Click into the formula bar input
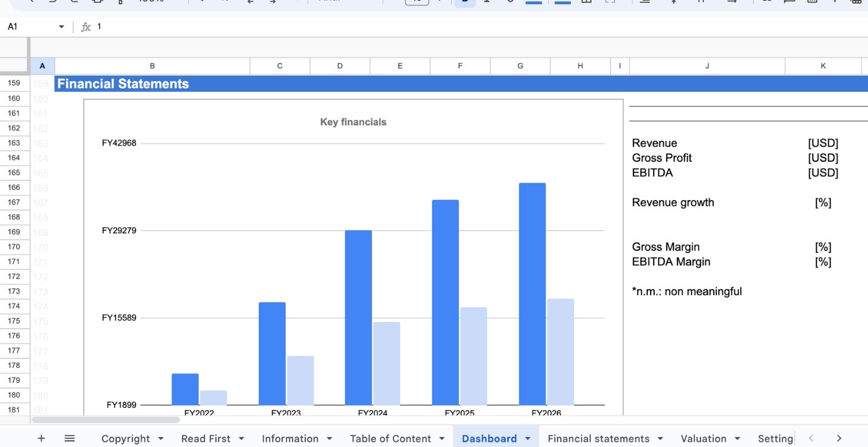This screenshot has height=447, width=868. tap(417, 27)
